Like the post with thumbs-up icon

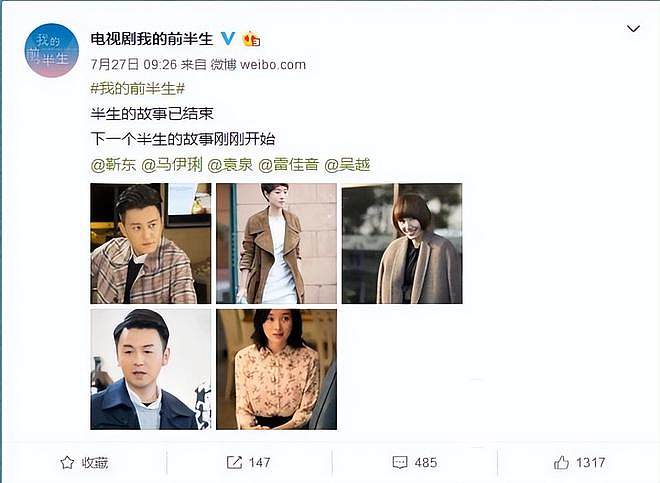click(561, 462)
